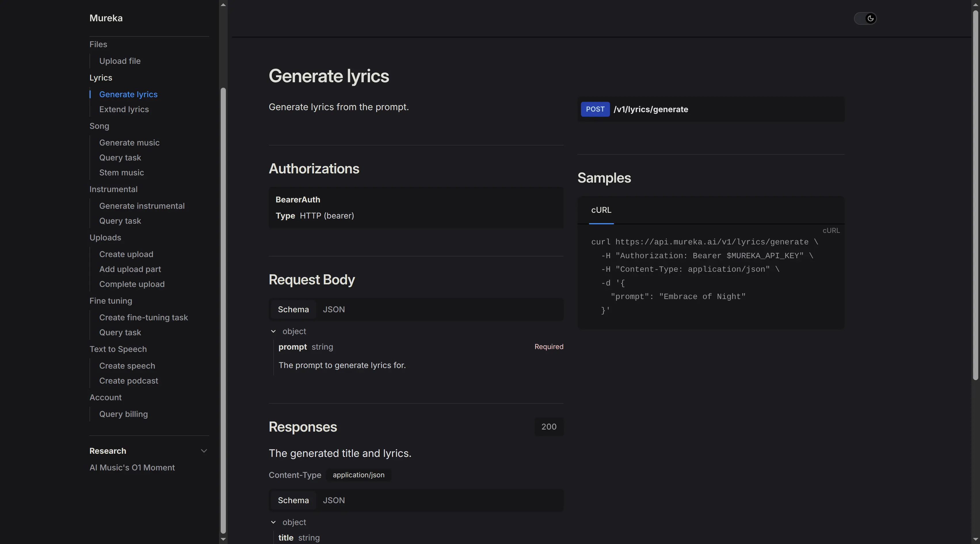Click the /v1/lyrics/generate endpoint path

(651, 110)
